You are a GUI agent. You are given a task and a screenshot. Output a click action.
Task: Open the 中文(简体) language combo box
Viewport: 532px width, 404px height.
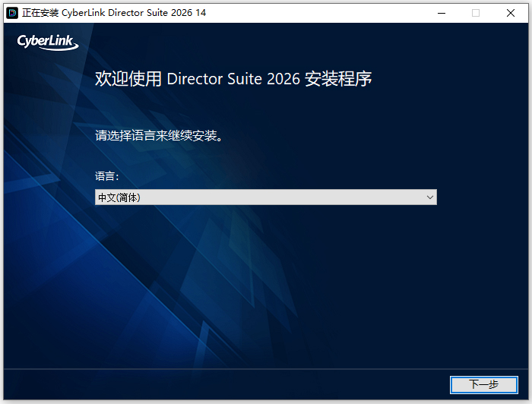pyautogui.click(x=265, y=197)
